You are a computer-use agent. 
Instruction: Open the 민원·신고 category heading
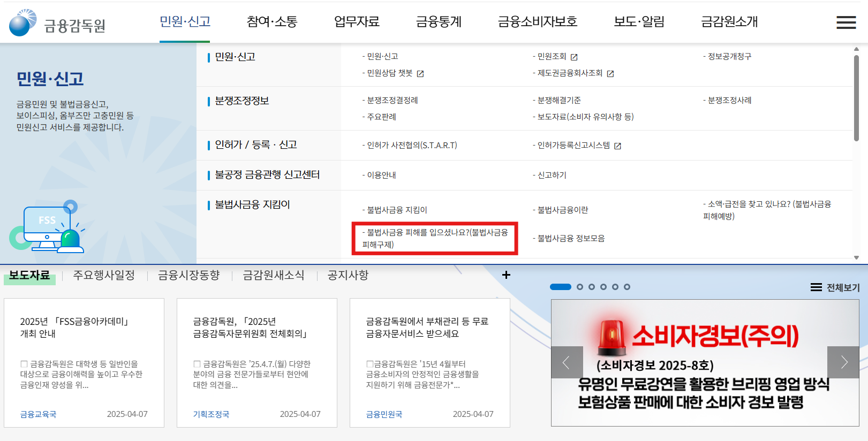[x=235, y=57]
